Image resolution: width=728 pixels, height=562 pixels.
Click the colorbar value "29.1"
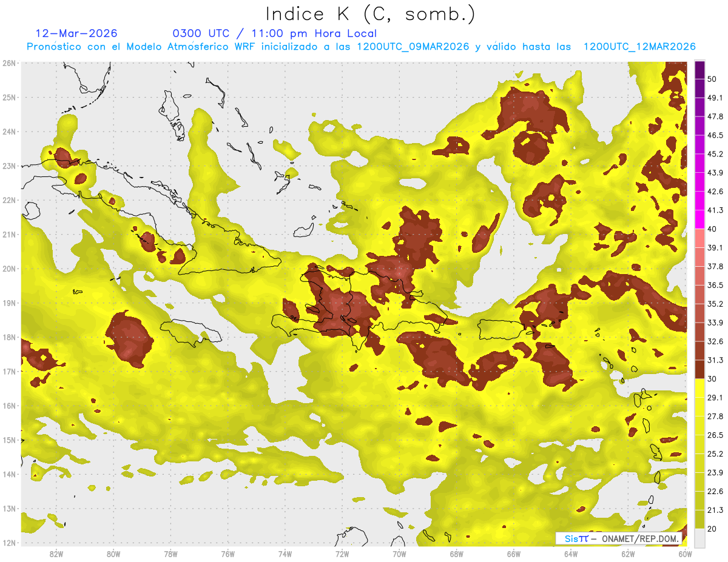pos(715,398)
